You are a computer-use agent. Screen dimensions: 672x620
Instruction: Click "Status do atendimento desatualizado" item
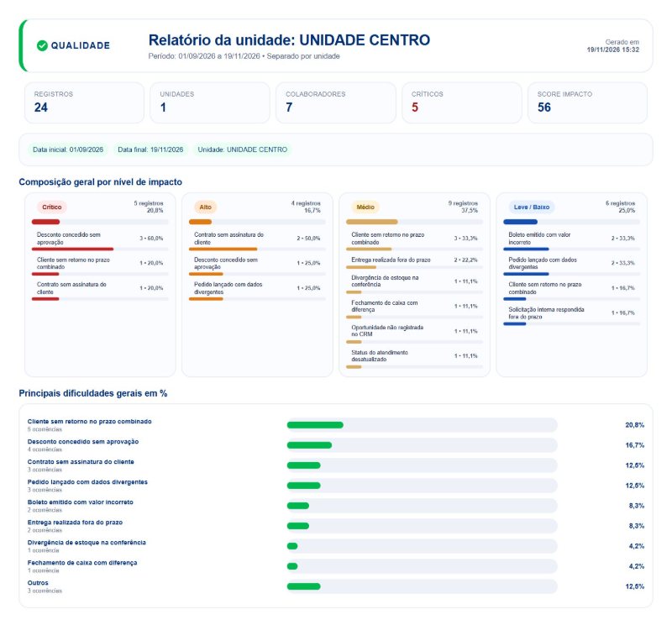tap(380, 356)
